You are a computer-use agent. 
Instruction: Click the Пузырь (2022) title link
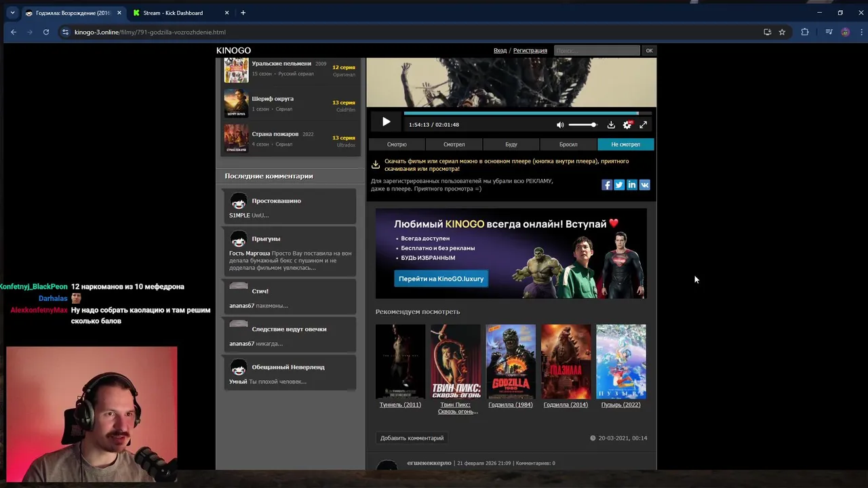620,405
